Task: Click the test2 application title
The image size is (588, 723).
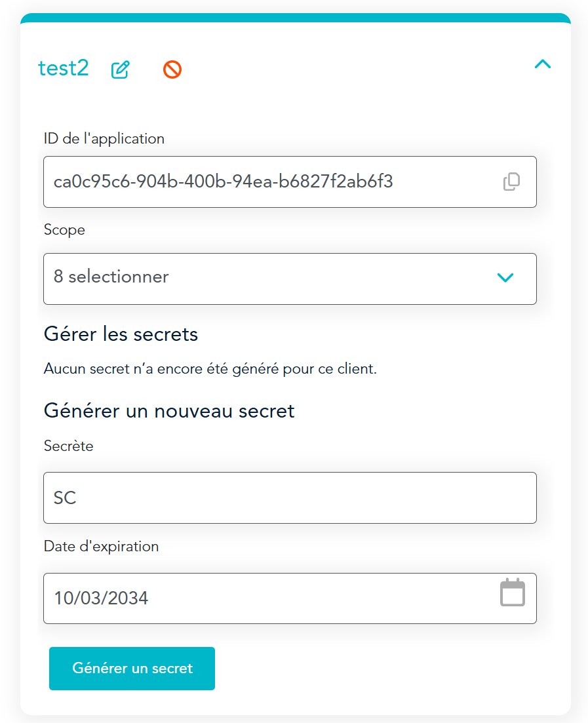Action: point(64,68)
